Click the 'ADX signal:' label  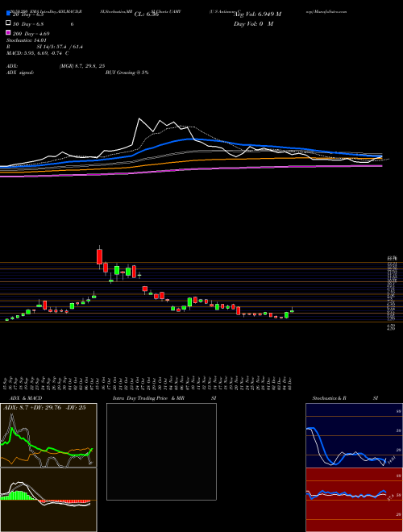[x=20, y=73]
